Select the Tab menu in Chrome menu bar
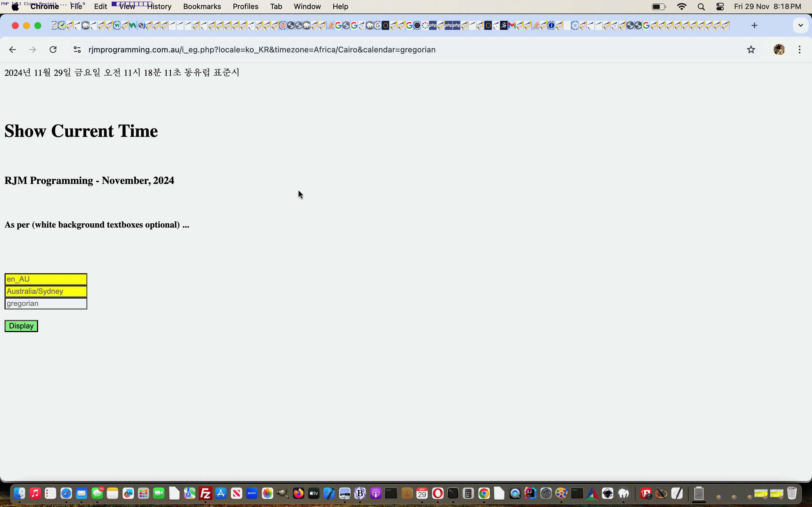Screen dimensions: 812x507 pyautogui.click(x=276, y=6)
